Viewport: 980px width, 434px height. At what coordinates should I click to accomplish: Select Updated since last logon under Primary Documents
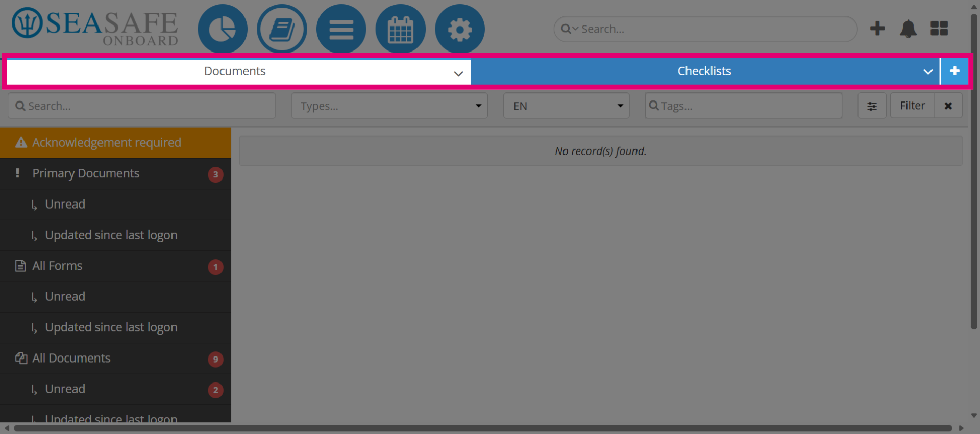pyautogui.click(x=115, y=235)
